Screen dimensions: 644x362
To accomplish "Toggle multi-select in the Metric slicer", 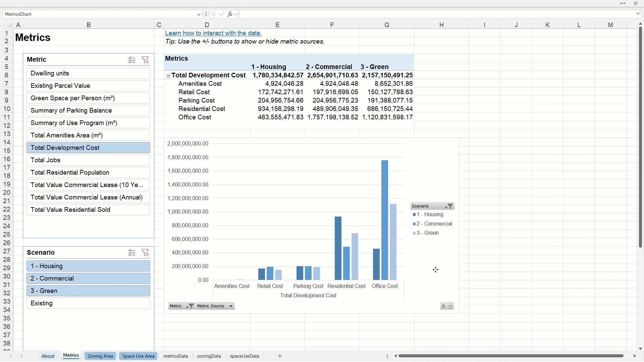I will pyautogui.click(x=132, y=60).
